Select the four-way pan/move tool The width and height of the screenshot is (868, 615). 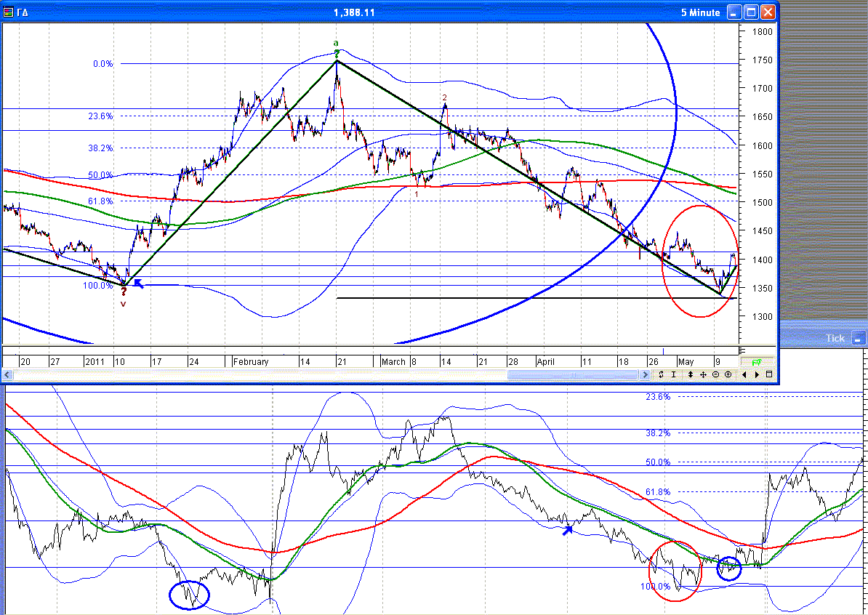pyautogui.click(x=703, y=374)
